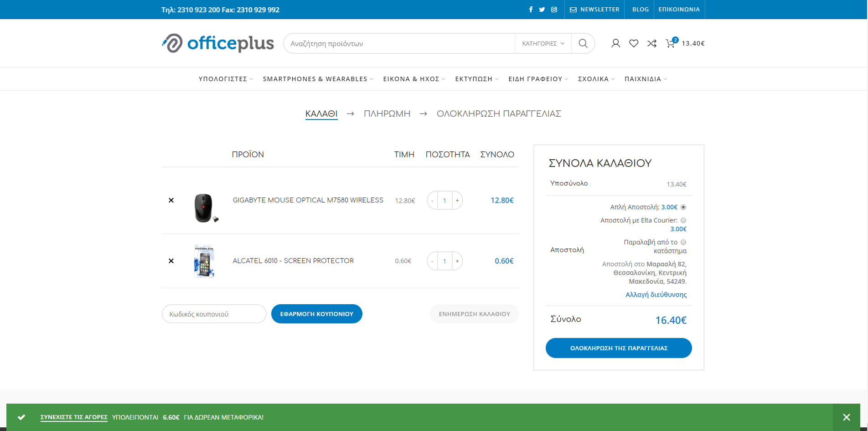Click the 16.40€ cart total
The width and height of the screenshot is (868, 431).
[671, 320]
